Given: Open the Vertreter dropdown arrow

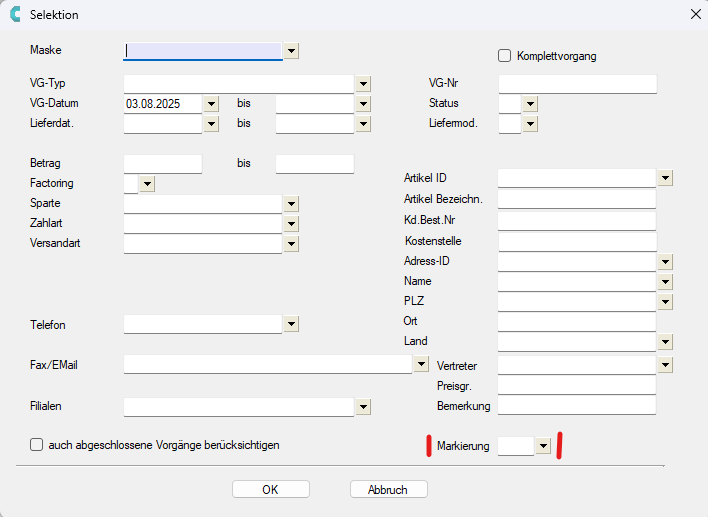Looking at the screenshot, I should point(666,365).
